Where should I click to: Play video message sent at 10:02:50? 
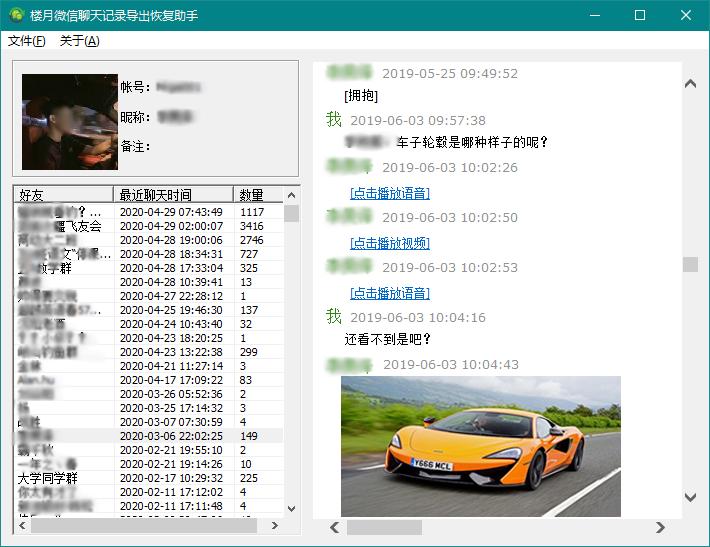point(390,243)
